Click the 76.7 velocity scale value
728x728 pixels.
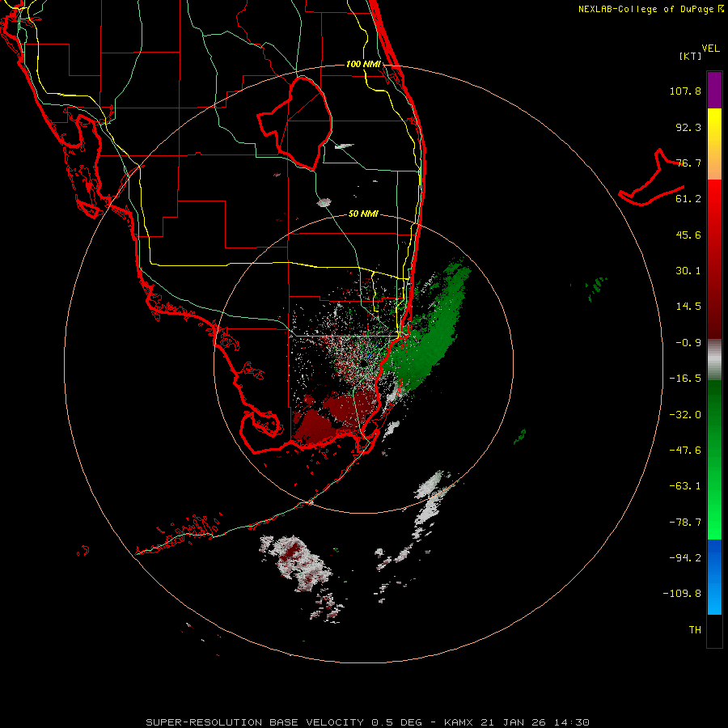coord(688,163)
